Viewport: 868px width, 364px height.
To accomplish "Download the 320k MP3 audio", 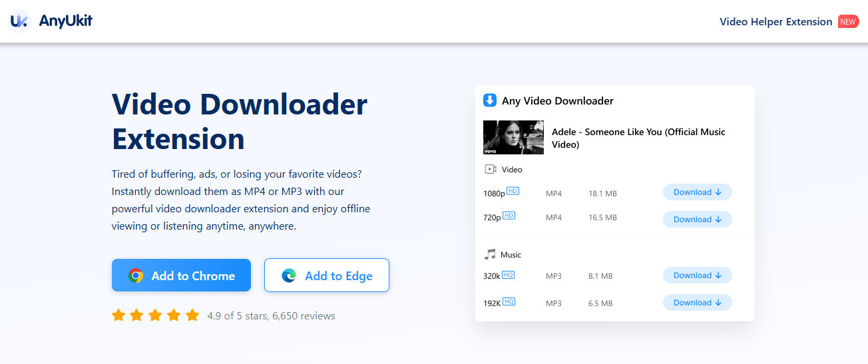I will pyautogui.click(x=698, y=275).
